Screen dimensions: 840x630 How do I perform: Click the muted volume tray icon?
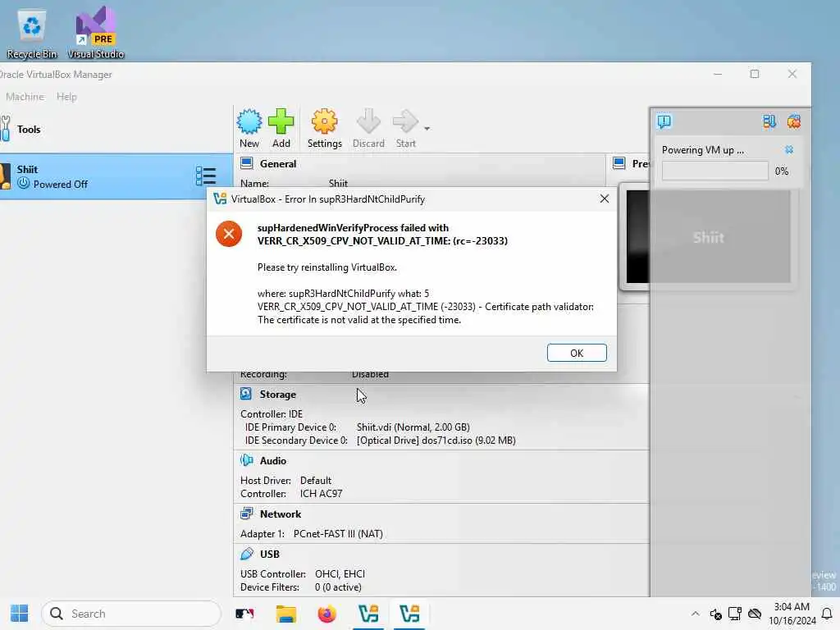tap(715, 614)
